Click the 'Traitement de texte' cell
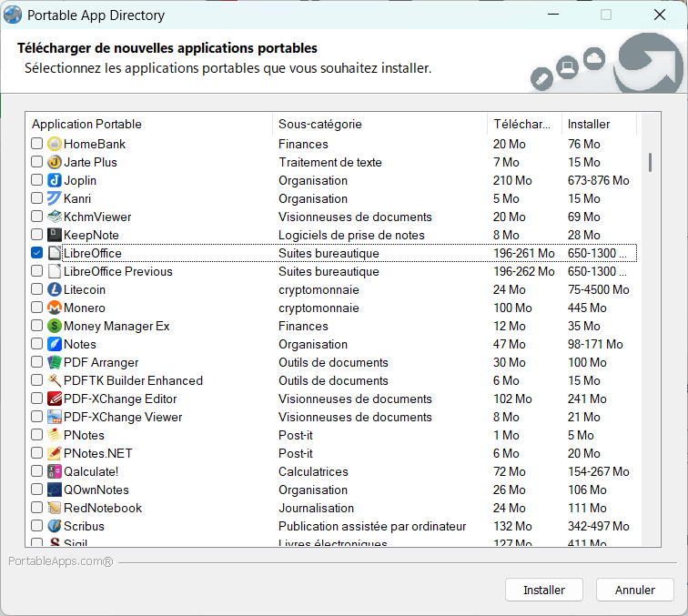The height and width of the screenshot is (616, 688). [330, 162]
